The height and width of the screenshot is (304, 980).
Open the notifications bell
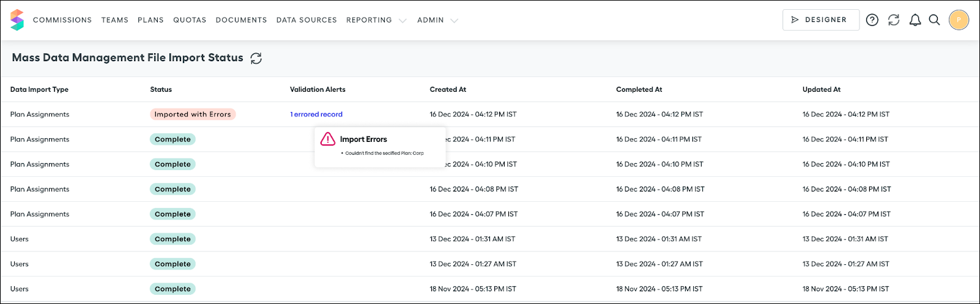(915, 20)
